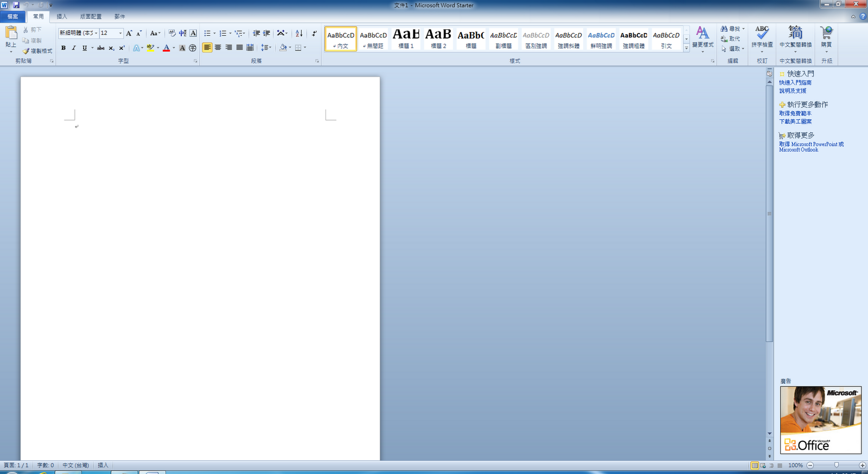Image resolution: width=868 pixels, height=474 pixels.
Task: Toggle Superscript formatting
Action: tap(122, 48)
